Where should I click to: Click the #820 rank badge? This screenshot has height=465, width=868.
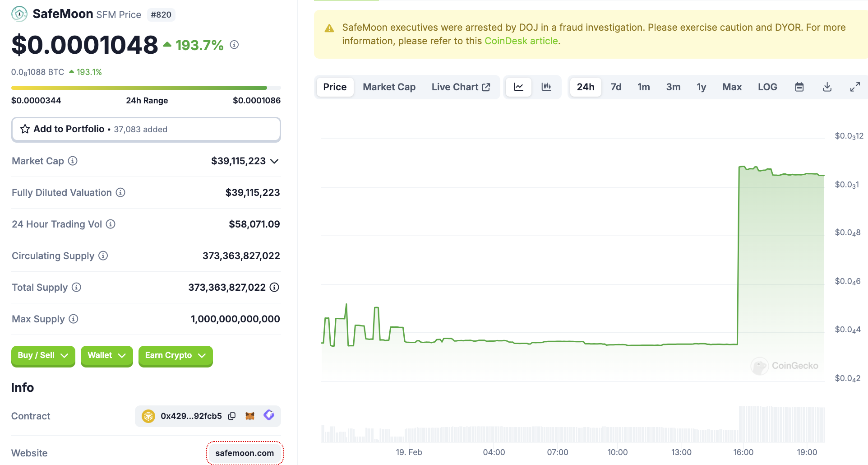click(x=161, y=15)
